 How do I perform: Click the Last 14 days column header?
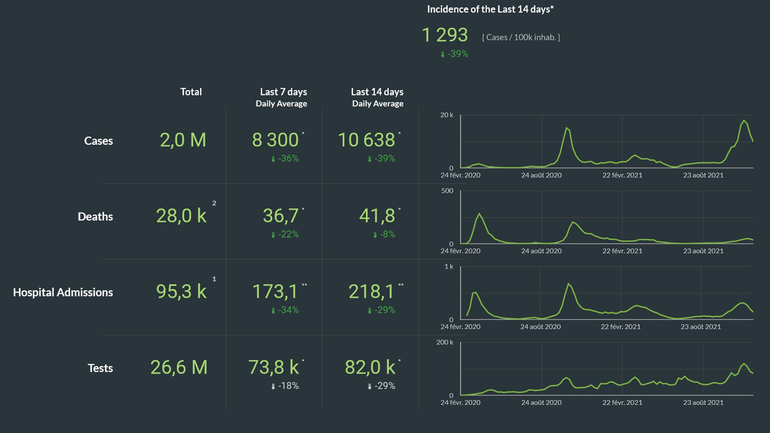pyautogui.click(x=378, y=92)
